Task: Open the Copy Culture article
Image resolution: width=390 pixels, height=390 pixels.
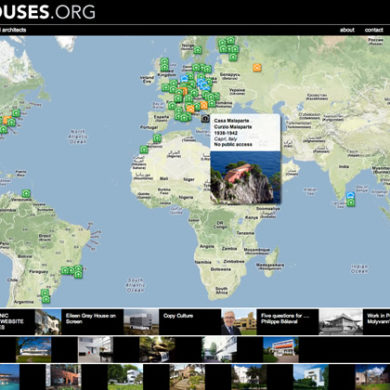Action: point(178,316)
